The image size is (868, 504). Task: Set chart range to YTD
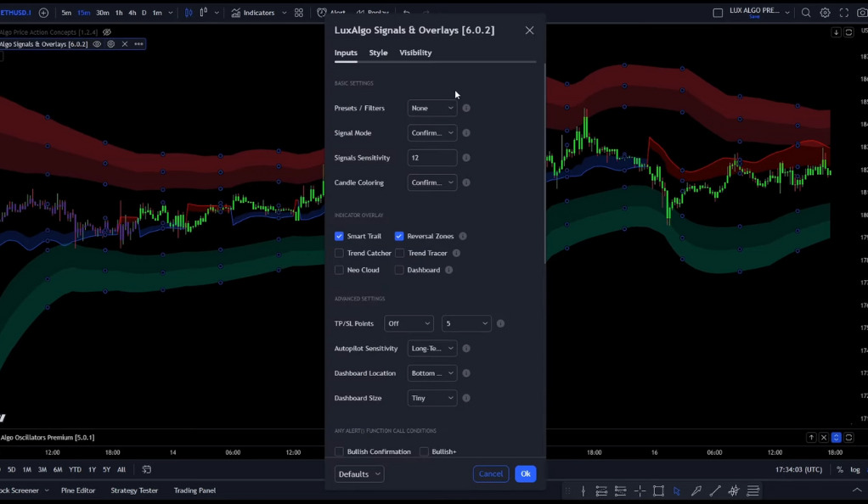click(x=75, y=469)
